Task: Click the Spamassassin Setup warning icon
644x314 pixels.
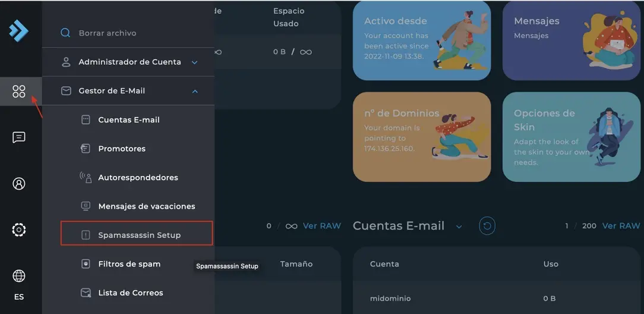Action: point(86,235)
